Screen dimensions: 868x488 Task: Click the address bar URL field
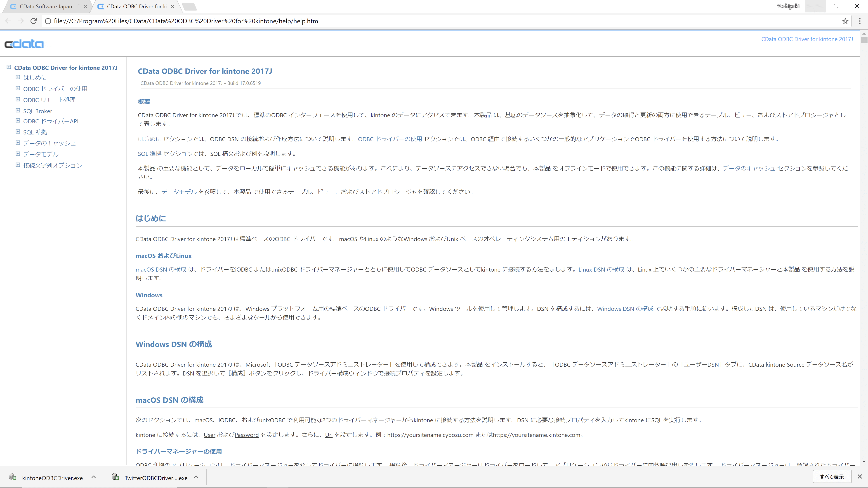(x=404, y=21)
